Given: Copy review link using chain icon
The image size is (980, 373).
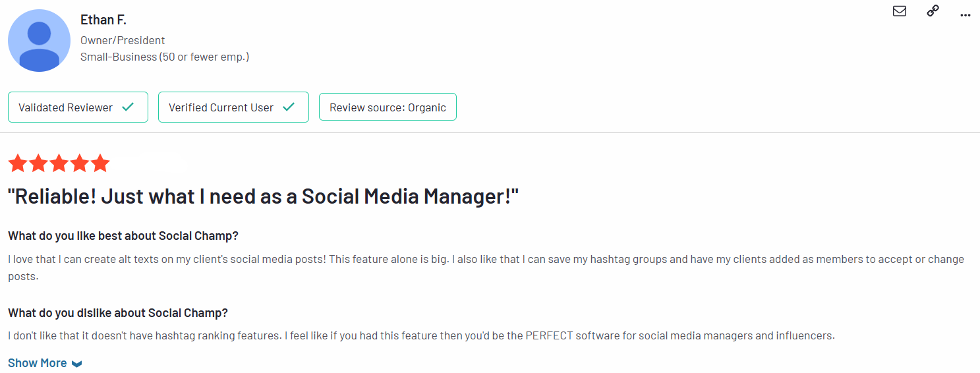Looking at the screenshot, I should click(x=933, y=11).
